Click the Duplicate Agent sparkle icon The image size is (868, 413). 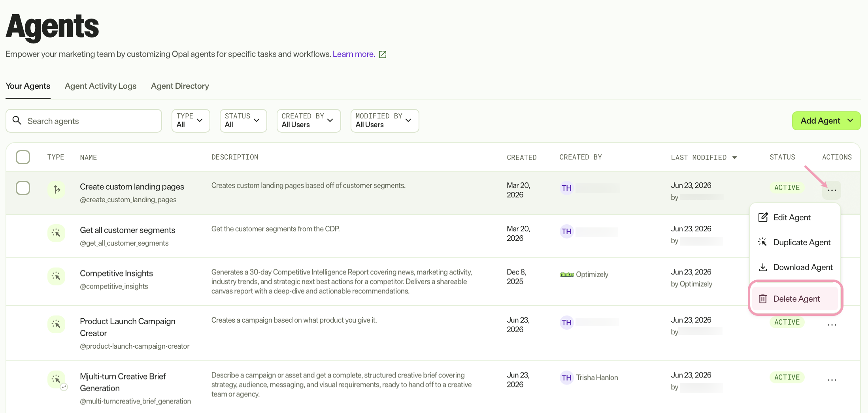tap(763, 242)
